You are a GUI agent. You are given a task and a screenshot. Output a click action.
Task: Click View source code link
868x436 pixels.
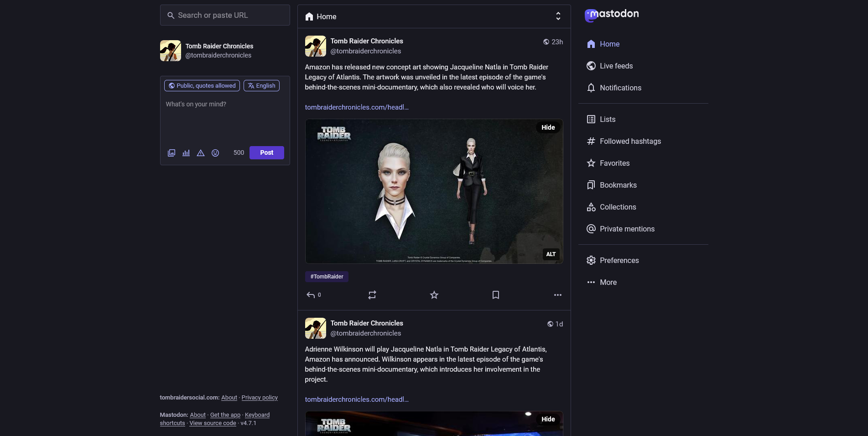213,423
